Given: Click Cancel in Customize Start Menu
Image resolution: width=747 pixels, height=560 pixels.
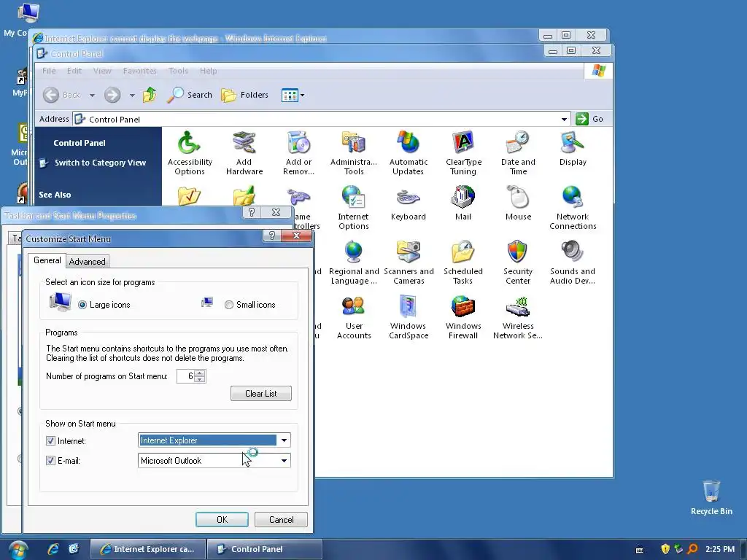Looking at the screenshot, I should pos(281,519).
